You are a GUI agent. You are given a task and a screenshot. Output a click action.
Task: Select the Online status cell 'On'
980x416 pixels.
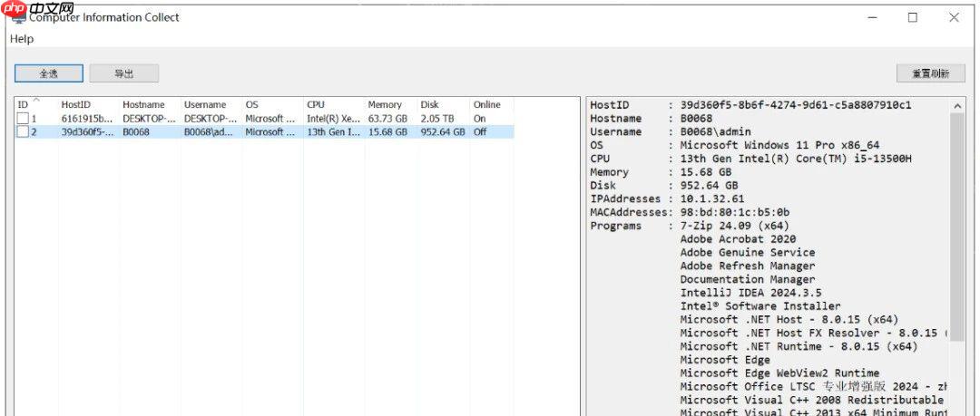pyautogui.click(x=479, y=118)
